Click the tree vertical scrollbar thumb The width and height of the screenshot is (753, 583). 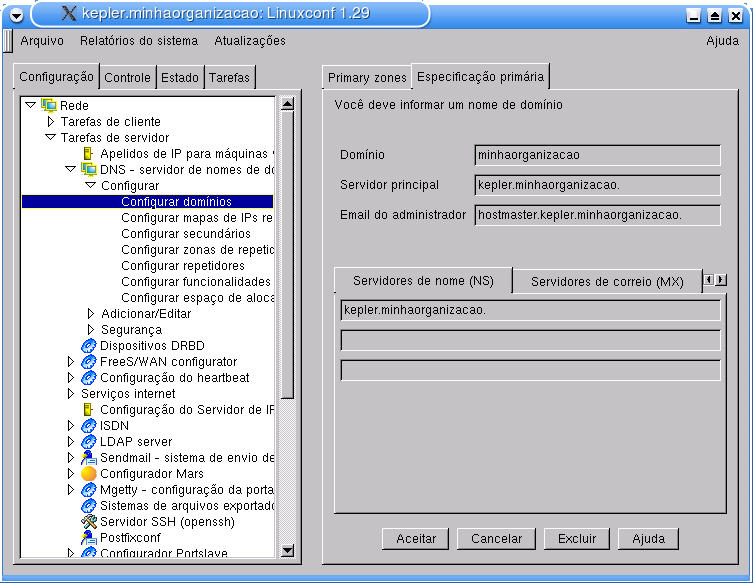click(x=287, y=255)
